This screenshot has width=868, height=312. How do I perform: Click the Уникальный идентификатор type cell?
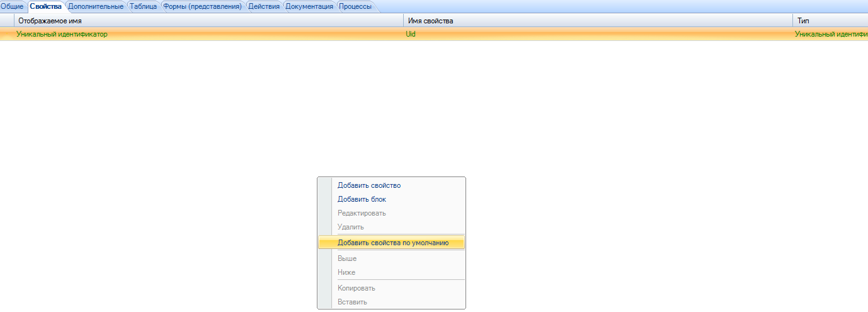830,34
